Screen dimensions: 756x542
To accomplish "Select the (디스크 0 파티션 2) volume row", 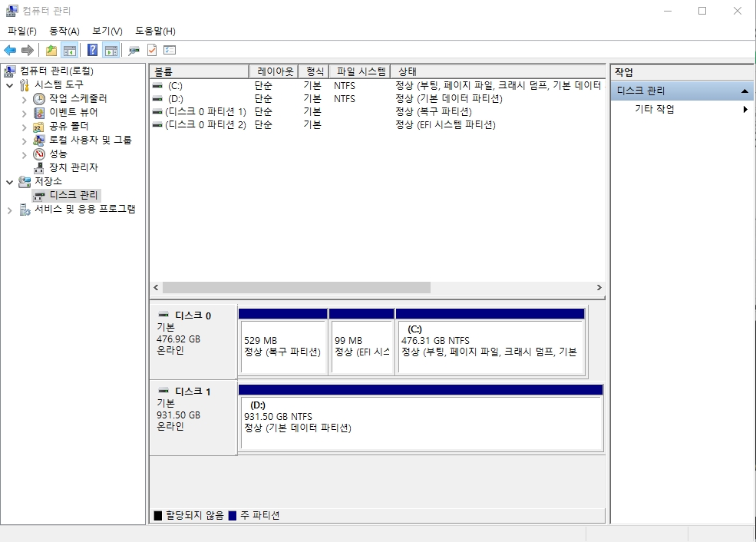I will pos(377,124).
